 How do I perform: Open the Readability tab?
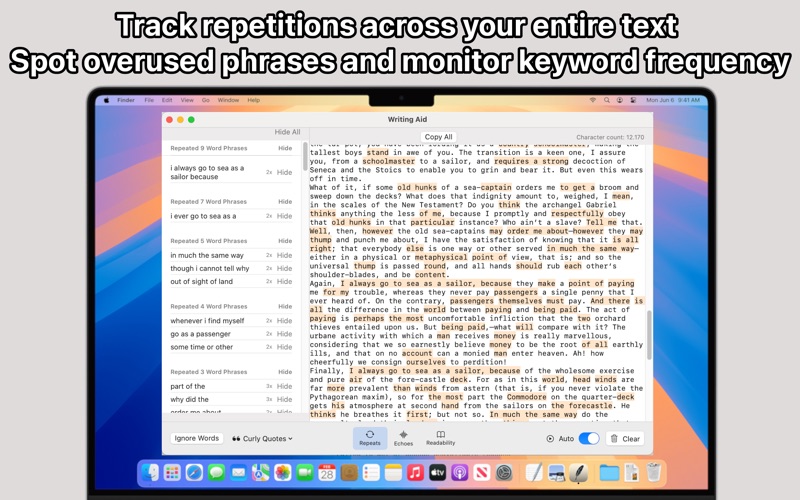[440, 438]
